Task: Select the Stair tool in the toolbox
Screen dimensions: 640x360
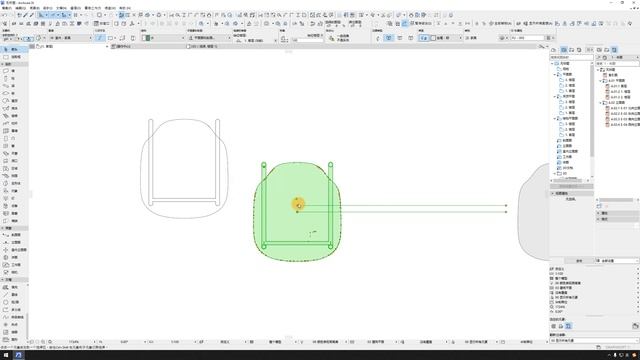Action: [14, 116]
